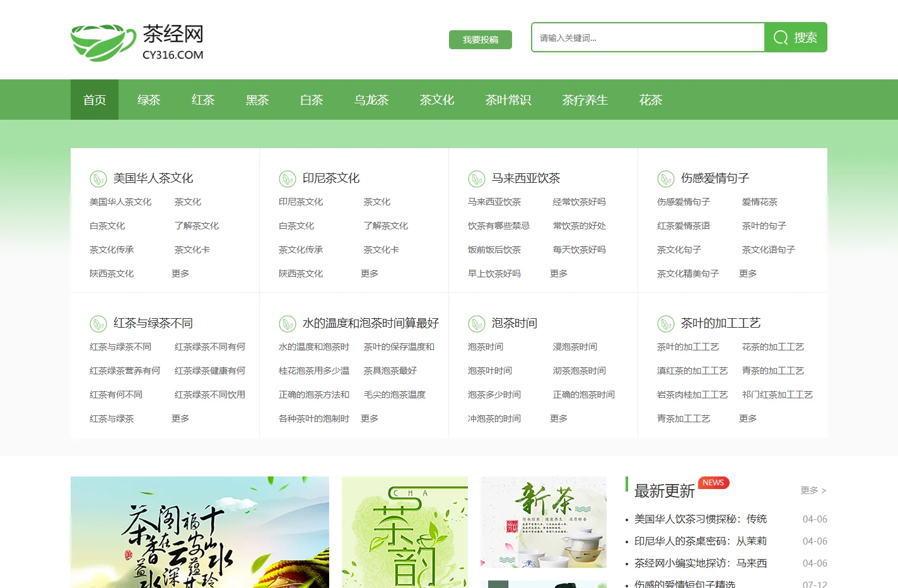Viewport: 898px width, 588px height.
Task: Open the 茶文化精美句子 link
Action: pyautogui.click(x=688, y=274)
